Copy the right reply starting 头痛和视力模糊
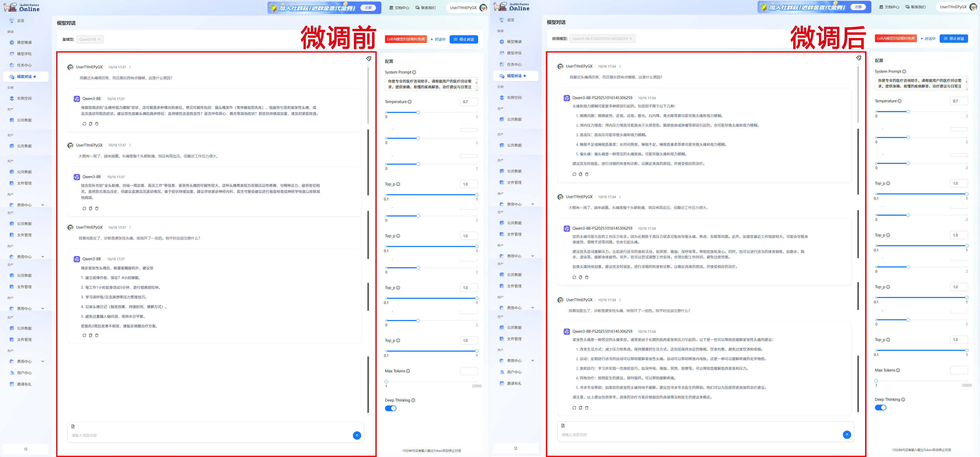980x457 pixels. tap(581, 174)
